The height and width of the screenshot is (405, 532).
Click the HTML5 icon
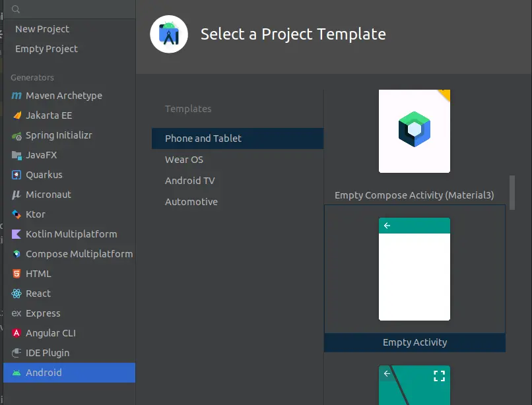click(17, 274)
